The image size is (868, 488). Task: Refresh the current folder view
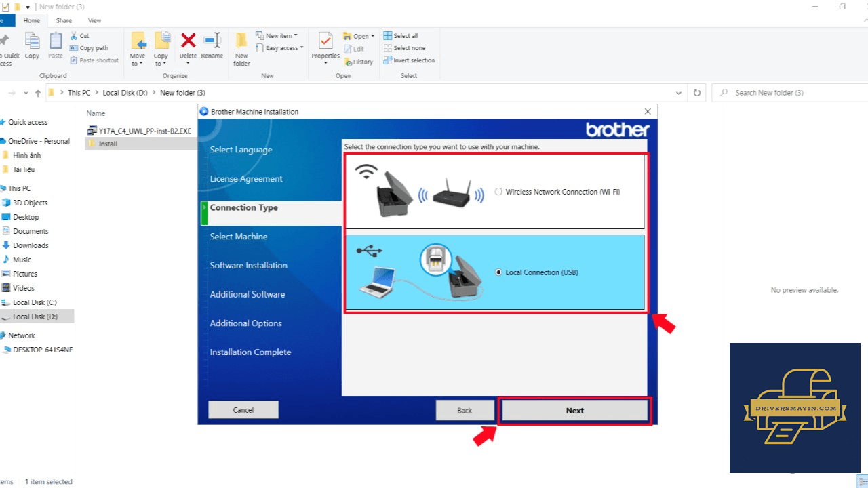(x=696, y=93)
